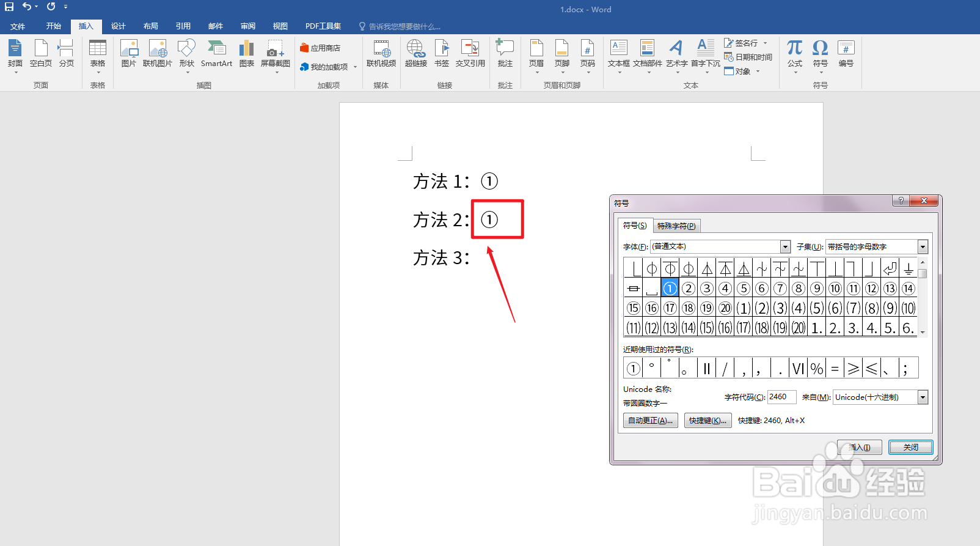The height and width of the screenshot is (546, 980).
Task: Select parenthesized (1) symbol in grid
Action: click(744, 308)
